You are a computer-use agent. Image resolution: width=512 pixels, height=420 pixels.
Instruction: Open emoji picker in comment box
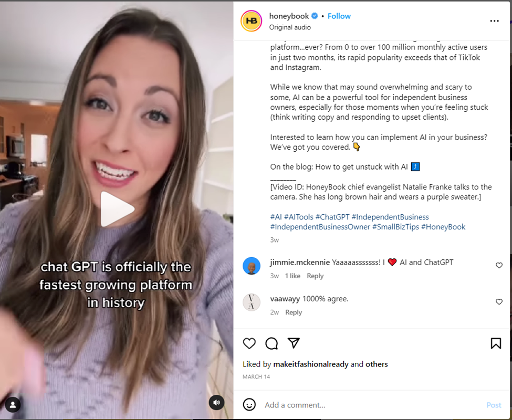[x=249, y=405]
